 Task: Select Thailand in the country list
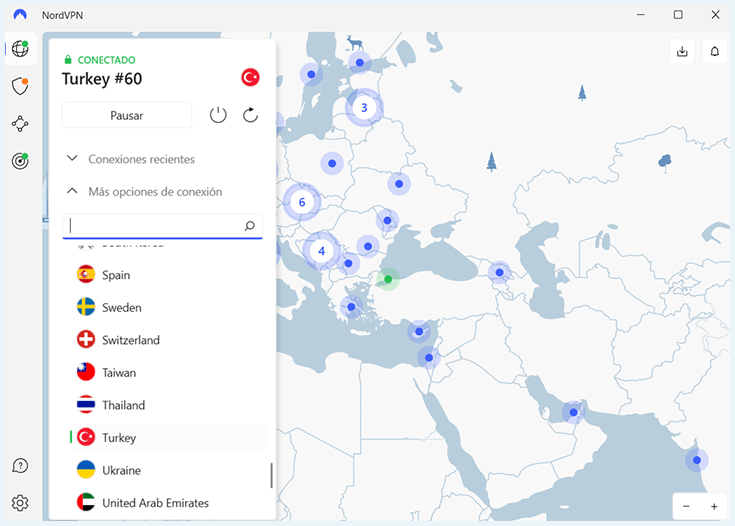tap(169, 405)
